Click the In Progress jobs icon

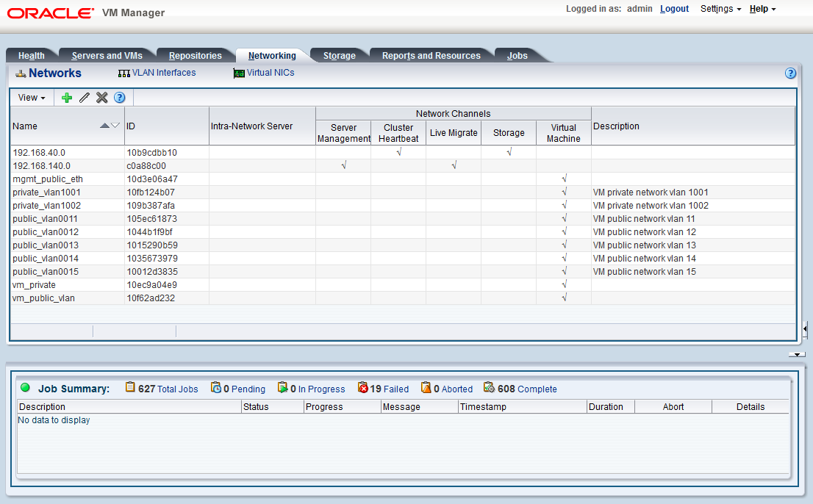pyautogui.click(x=282, y=388)
